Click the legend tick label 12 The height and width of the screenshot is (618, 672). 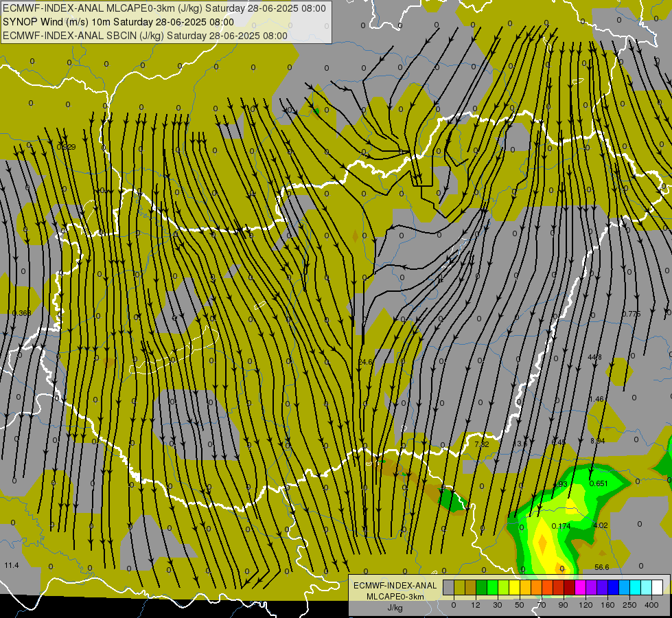coord(476,605)
